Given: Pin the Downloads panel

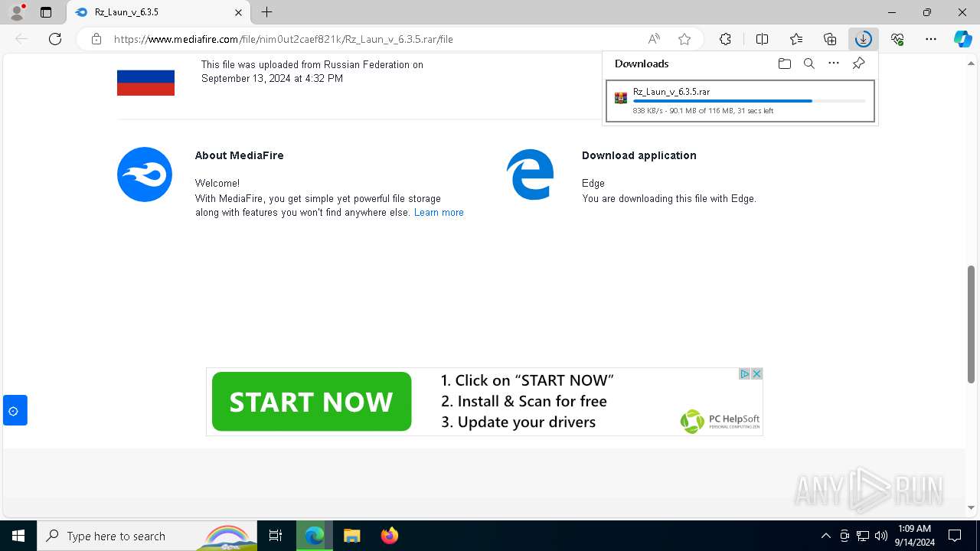Looking at the screenshot, I should coord(858,64).
